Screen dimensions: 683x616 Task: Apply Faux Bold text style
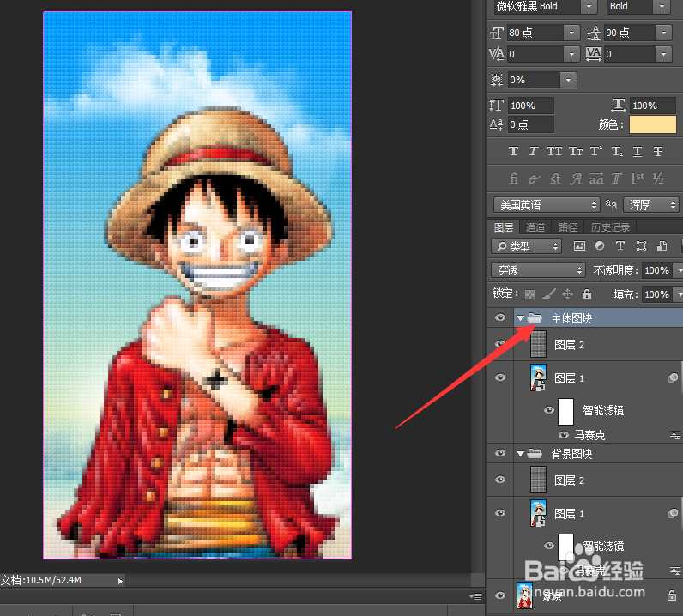[x=513, y=151]
